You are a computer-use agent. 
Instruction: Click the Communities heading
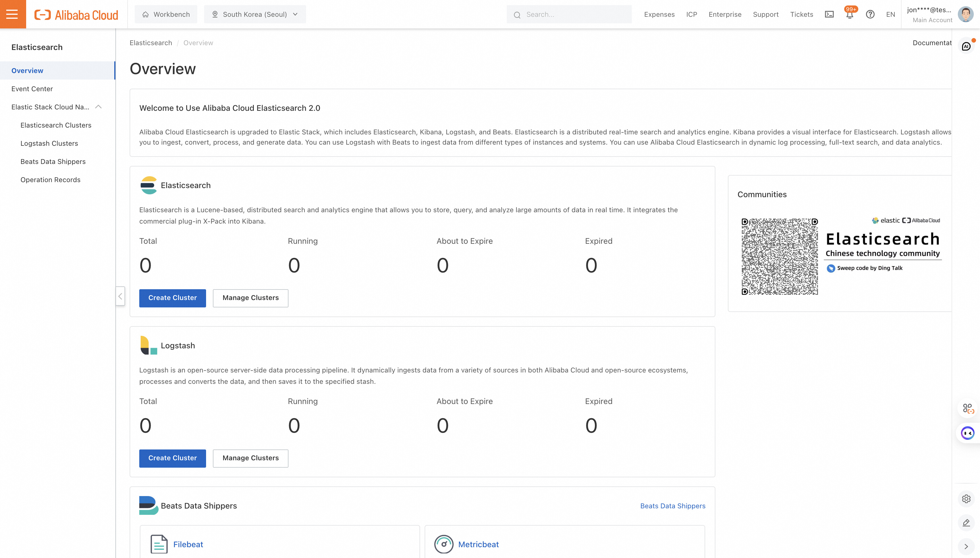coord(762,195)
